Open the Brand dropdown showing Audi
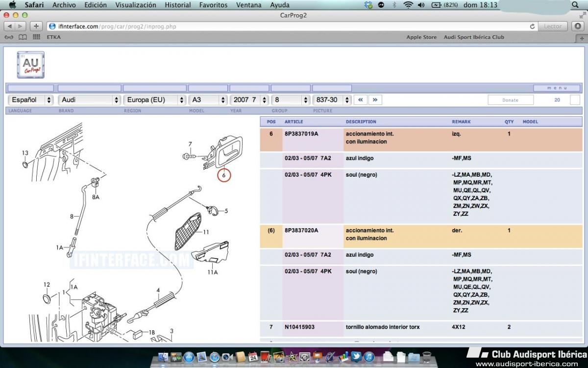This screenshot has height=368, width=588. [89, 100]
